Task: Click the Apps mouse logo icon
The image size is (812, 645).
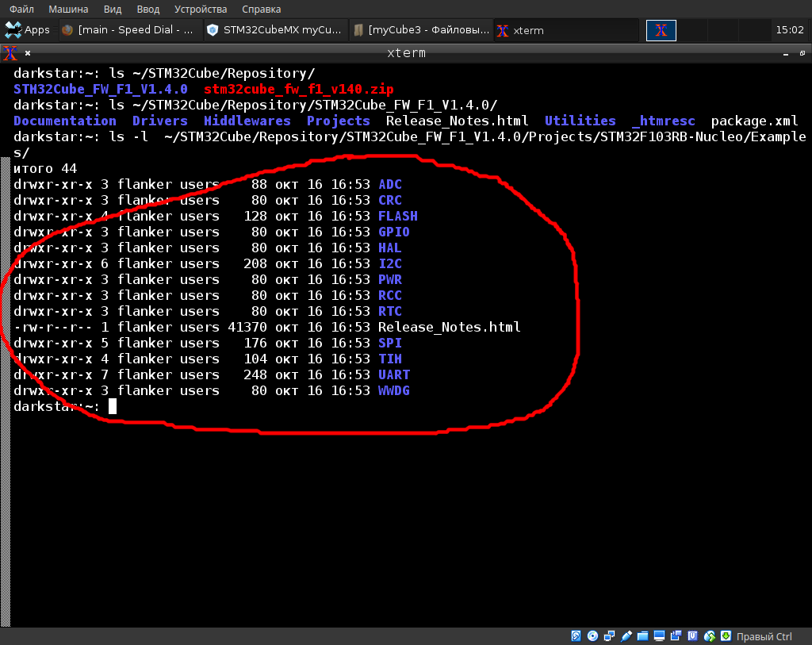Action: coord(13,30)
